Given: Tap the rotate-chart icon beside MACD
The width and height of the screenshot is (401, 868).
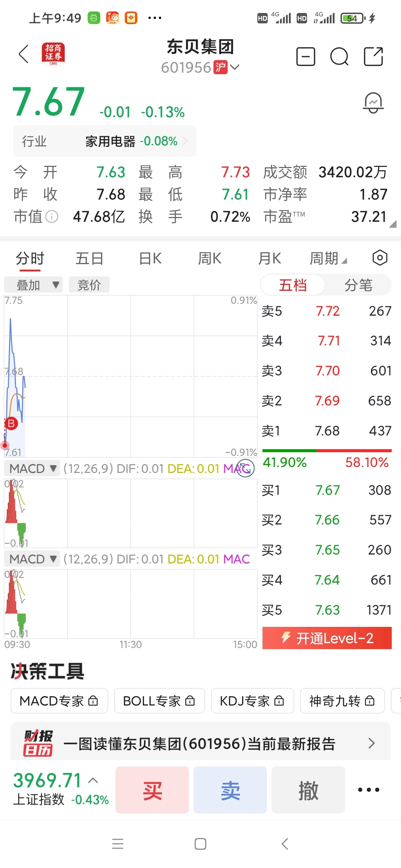Looking at the screenshot, I should (x=245, y=468).
